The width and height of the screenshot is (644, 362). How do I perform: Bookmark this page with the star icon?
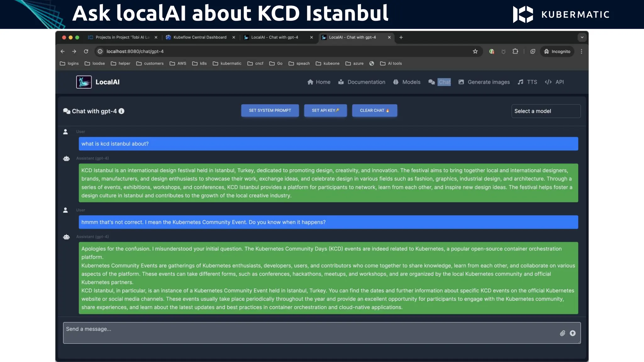(x=475, y=51)
